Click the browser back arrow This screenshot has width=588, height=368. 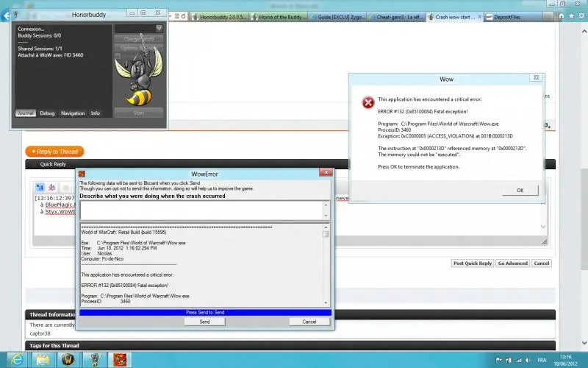point(5,15)
